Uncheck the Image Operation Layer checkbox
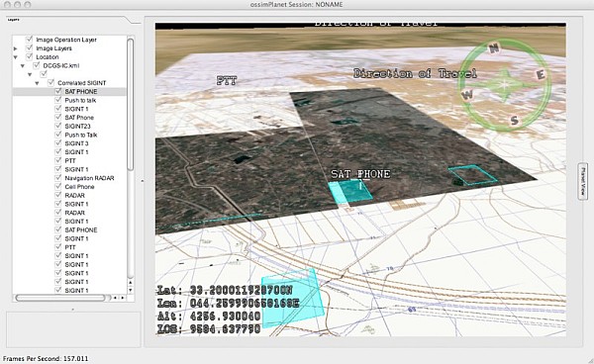This screenshot has height=364, width=594. point(29,40)
